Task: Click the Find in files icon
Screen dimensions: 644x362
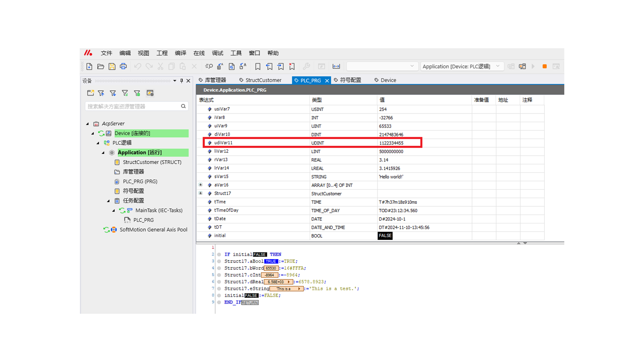Action: pyautogui.click(x=231, y=66)
